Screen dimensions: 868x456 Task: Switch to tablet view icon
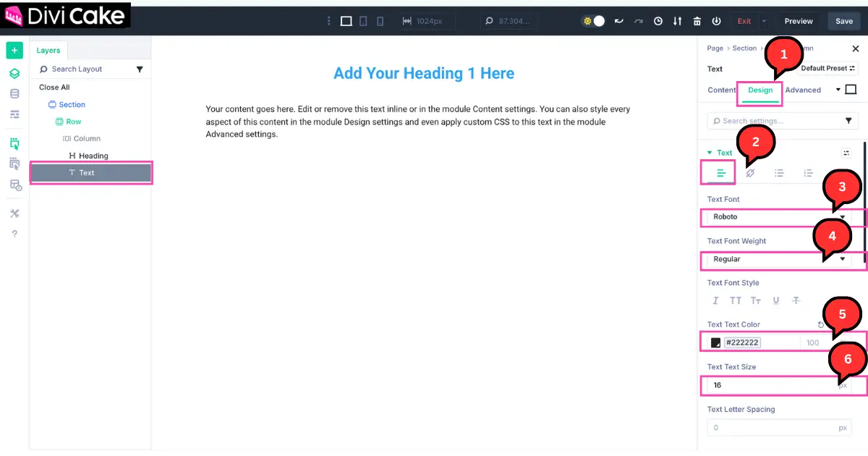(x=364, y=22)
